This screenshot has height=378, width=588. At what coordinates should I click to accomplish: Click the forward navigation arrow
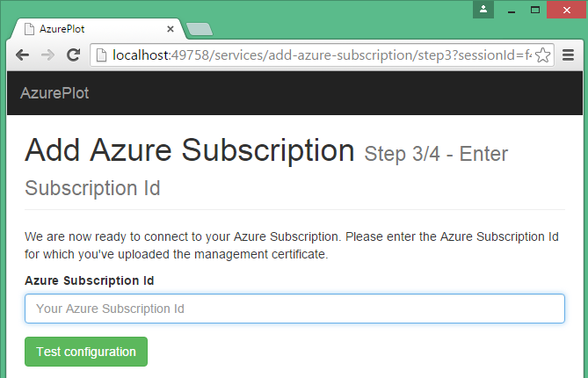(47, 55)
